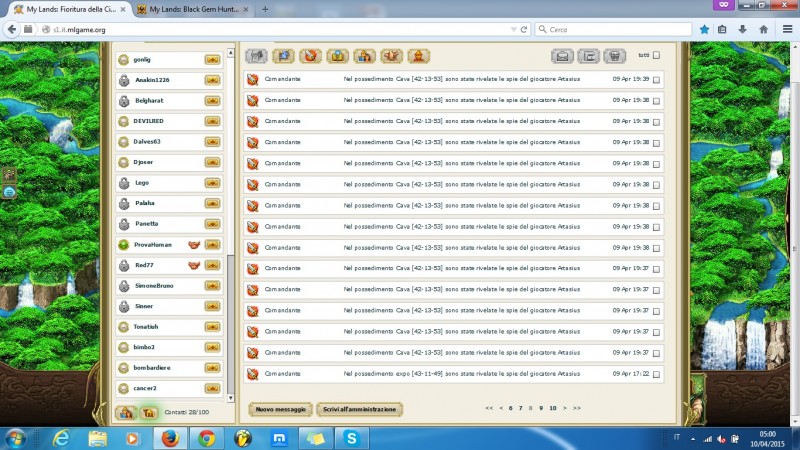Click the first message filter icon in toolbar

click(257, 56)
